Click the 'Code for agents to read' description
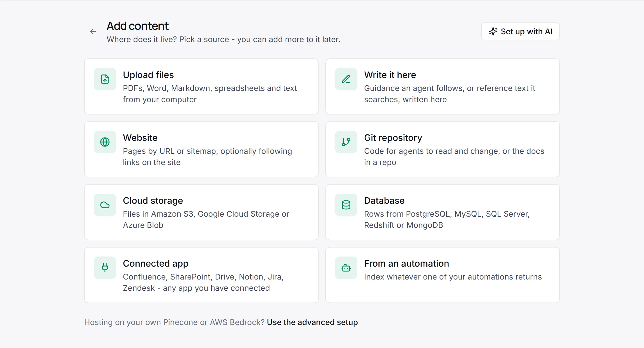Image resolution: width=644 pixels, height=348 pixels. (x=454, y=157)
